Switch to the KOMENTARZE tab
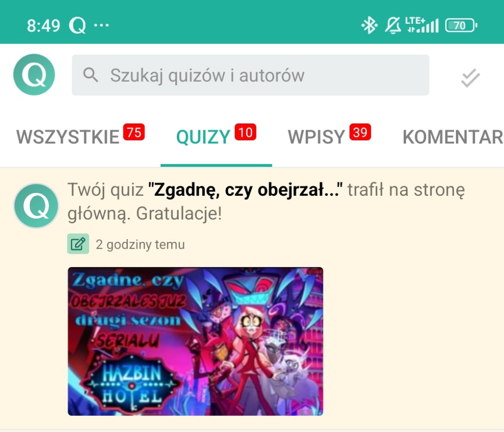The height and width of the screenshot is (432, 504). [x=453, y=137]
